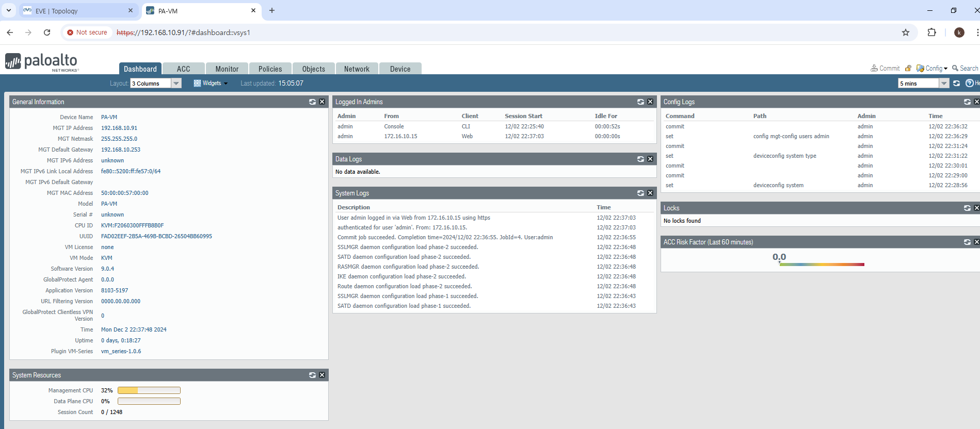980x429 pixels.
Task: Close the PA-VM browser tab
Action: [x=253, y=10]
